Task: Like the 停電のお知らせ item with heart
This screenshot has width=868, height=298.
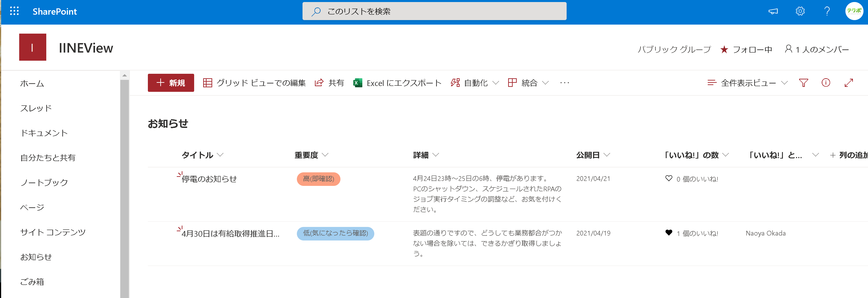Action: tap(668, 178)
